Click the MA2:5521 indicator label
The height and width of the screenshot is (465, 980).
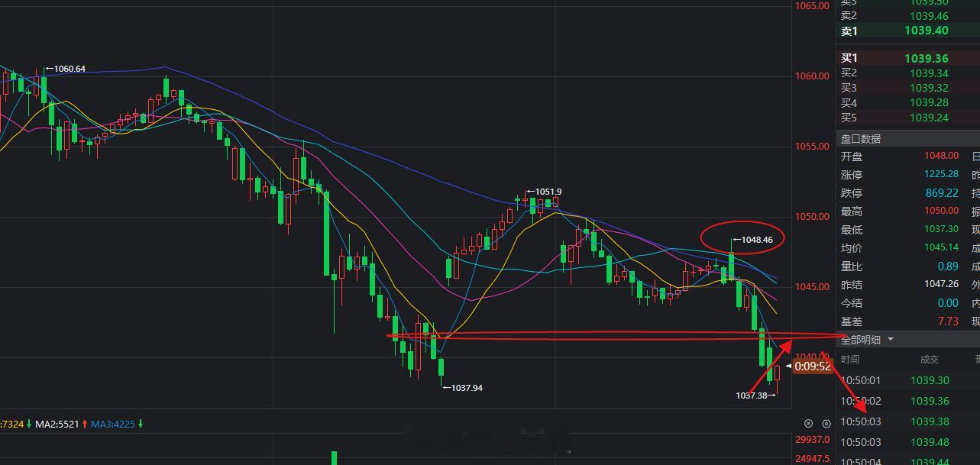(x=57, y=424)
